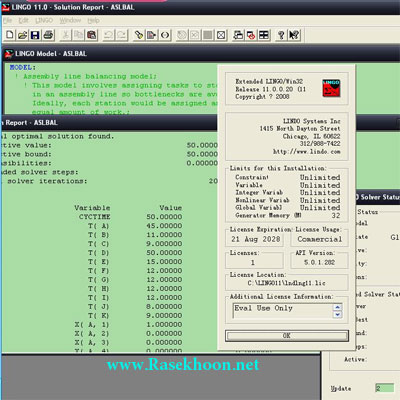Click the Eval Use Only text field

[x=283, y=311]
